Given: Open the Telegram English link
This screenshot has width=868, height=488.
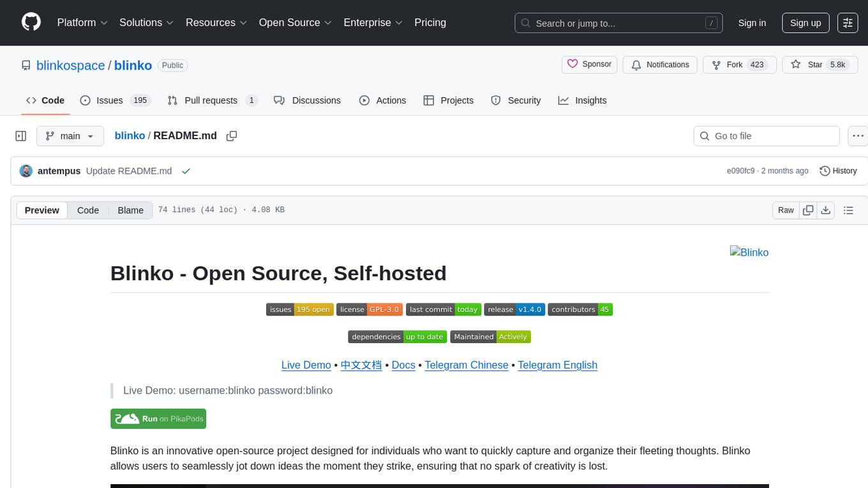Looking at the screenshot, I should [x=558, y=365].
